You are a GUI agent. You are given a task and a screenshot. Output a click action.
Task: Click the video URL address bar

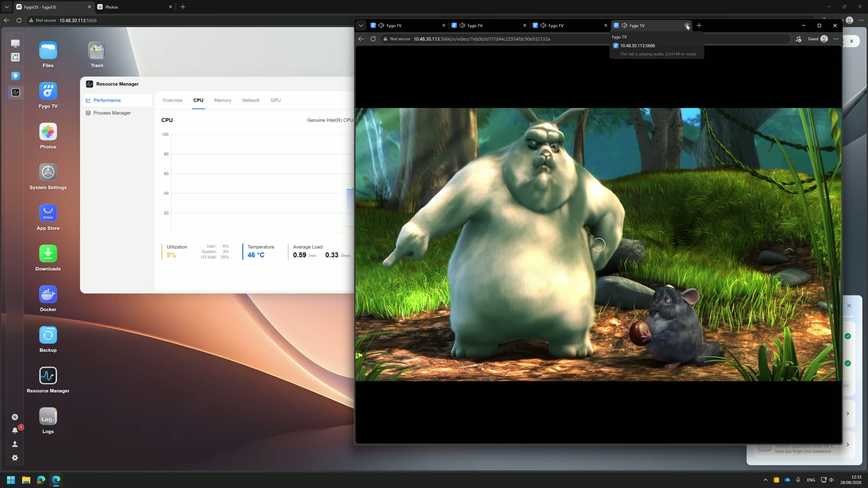tap(585, 39)
